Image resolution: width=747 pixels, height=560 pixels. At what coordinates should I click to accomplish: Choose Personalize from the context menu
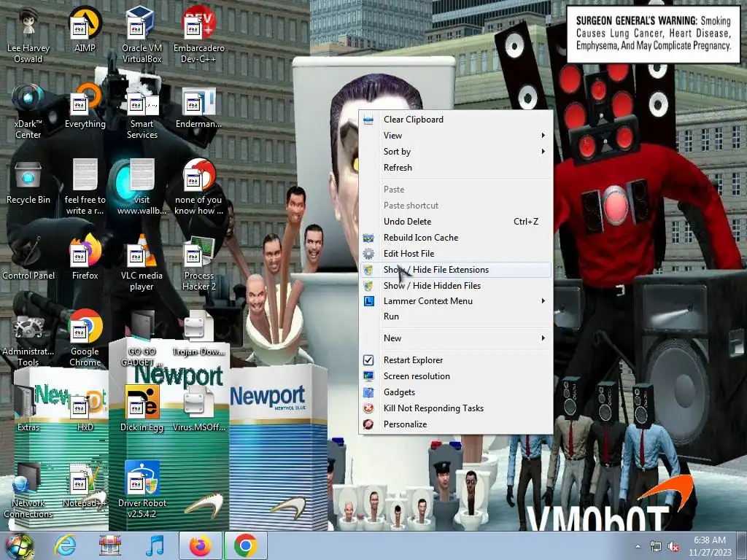456,424
